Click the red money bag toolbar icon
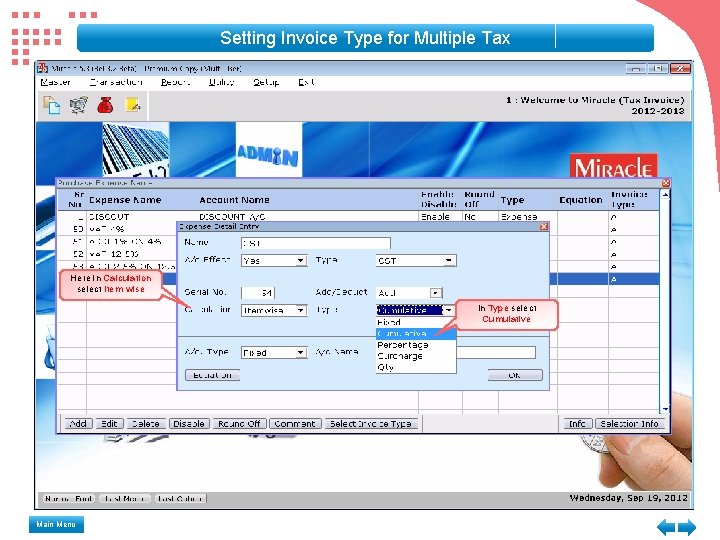This screenshot has height=540, width=720. tap(106, 105)
